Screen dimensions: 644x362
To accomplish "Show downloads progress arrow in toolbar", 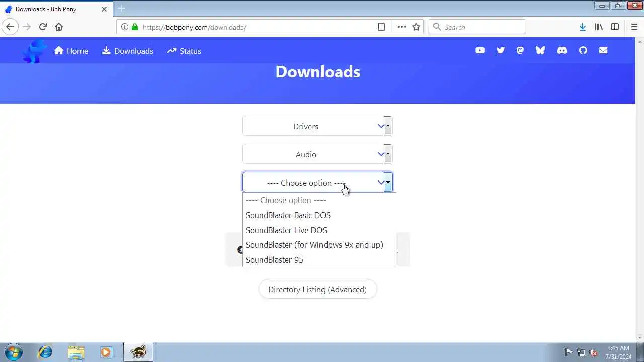I will coord(582,27).
